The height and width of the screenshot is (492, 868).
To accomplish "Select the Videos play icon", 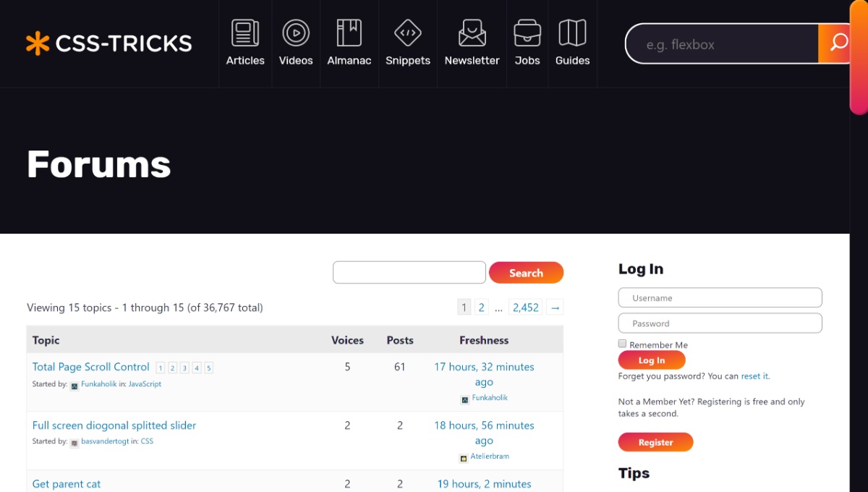I will pos(296,32).
